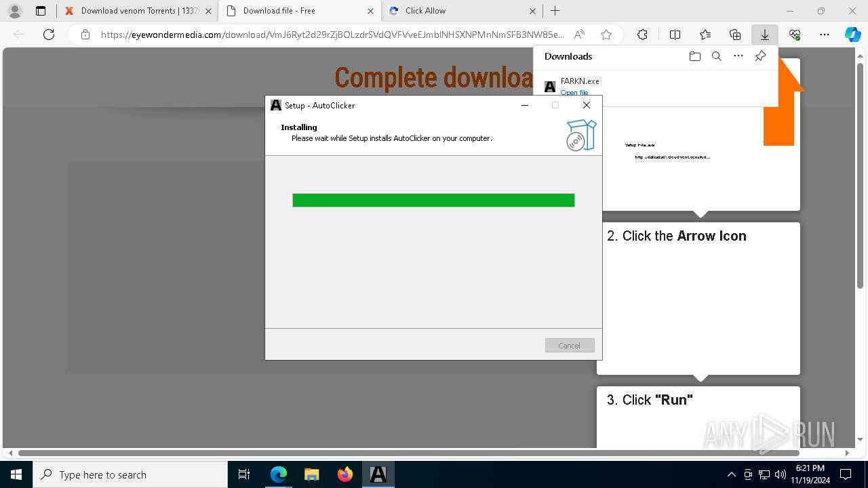Open the clock and date flyout
This screenshot has width=868, height=488.
810,474
